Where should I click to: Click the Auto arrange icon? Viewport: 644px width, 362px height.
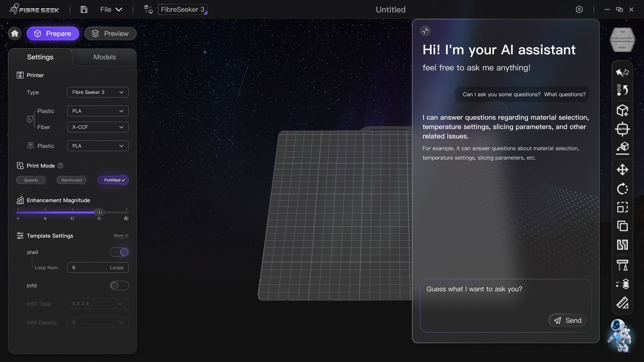pyautogui.click(x=622, y=129)
